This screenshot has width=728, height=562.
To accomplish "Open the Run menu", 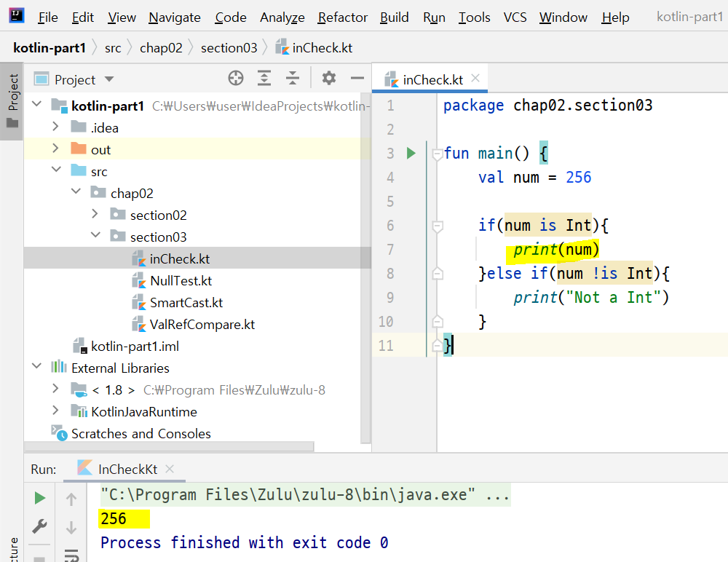I will click(434, 17).
